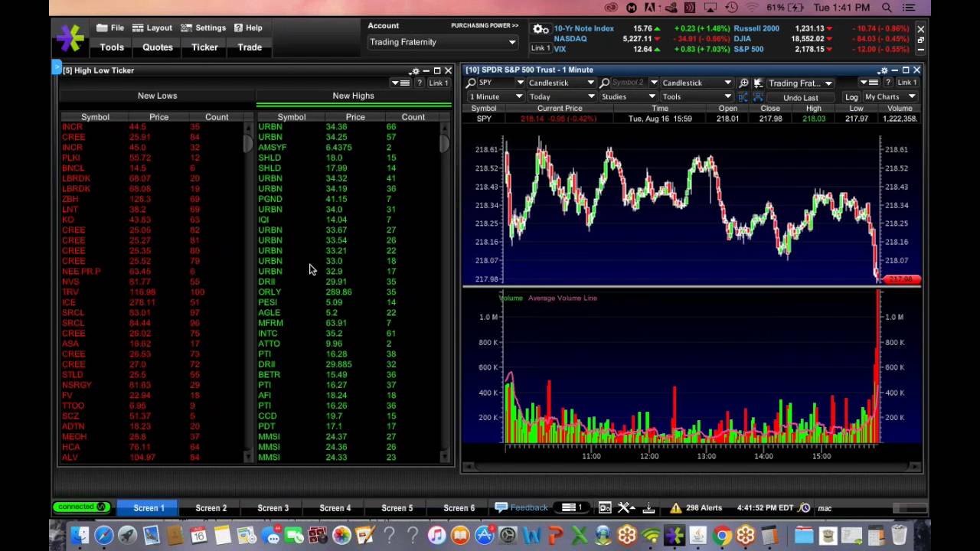The height and width of the screenshot is (551, 980).
Task: Click the PURCHASING POWER >> link
Action: click(x=485, y=25)
